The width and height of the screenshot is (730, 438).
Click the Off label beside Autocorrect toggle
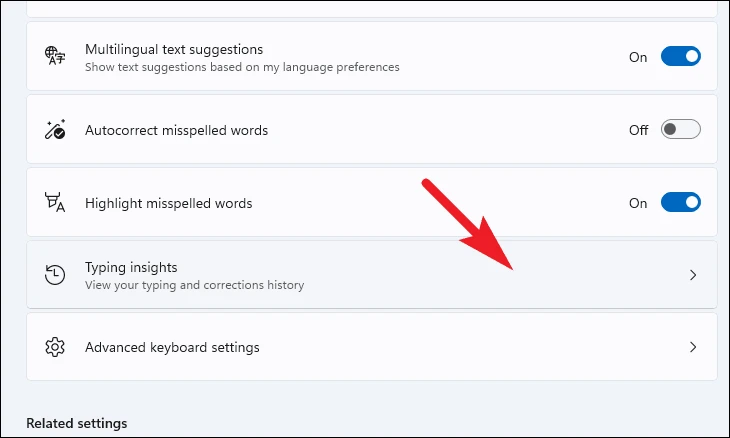(x=638, y=130)
